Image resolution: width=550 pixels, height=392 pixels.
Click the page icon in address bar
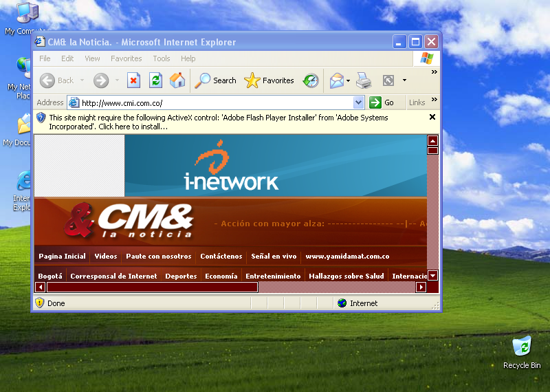74,102
